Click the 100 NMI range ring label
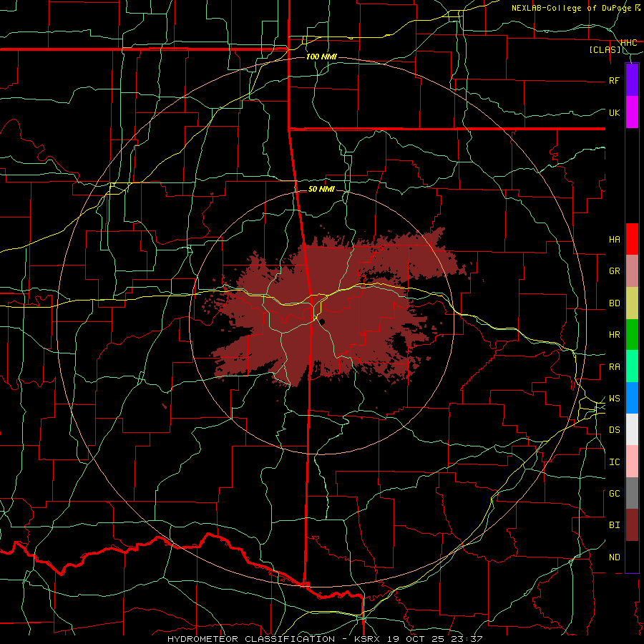 pos(321,57)
